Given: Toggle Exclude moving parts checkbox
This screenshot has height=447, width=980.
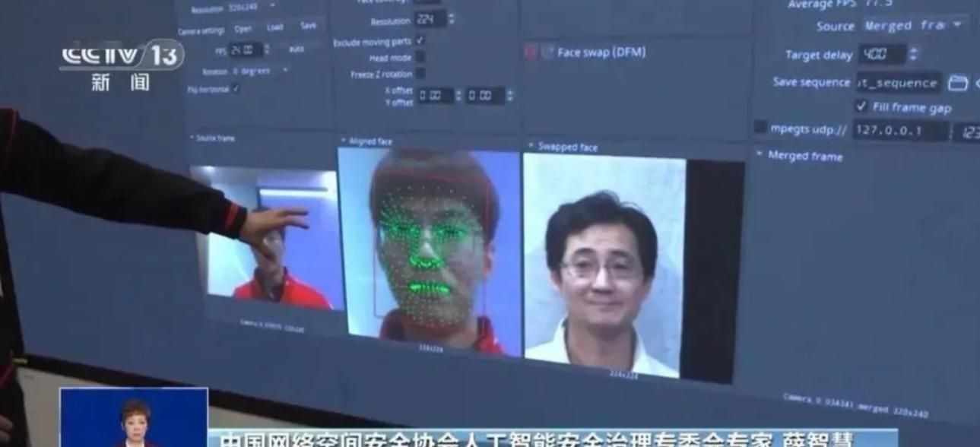Looking at the screenshot, I should click(x=420, y=40).
